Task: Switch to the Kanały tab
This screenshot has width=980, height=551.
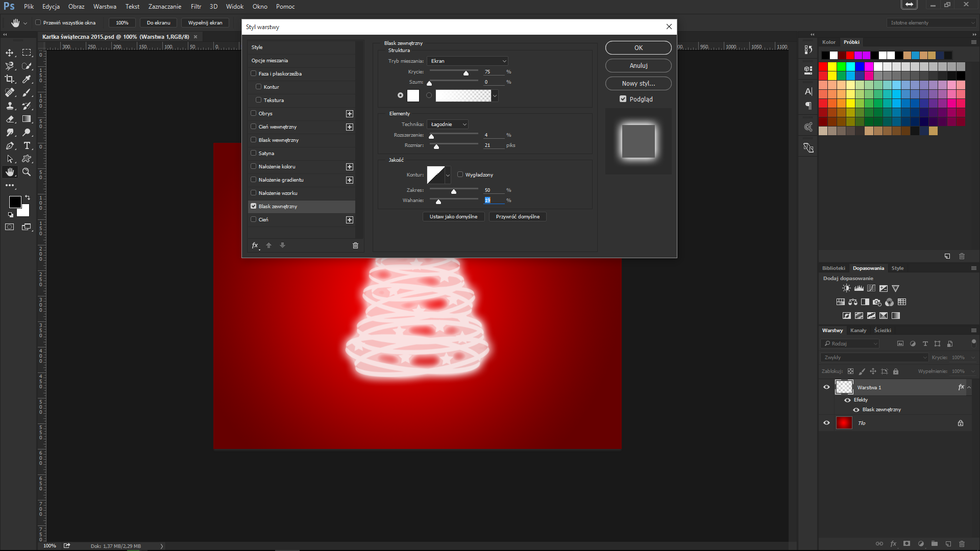Action: point(858,331)
